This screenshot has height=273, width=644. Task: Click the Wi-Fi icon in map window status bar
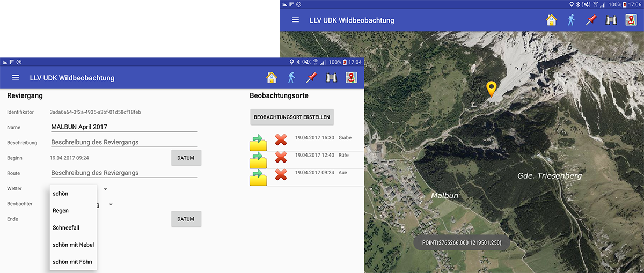596,4
